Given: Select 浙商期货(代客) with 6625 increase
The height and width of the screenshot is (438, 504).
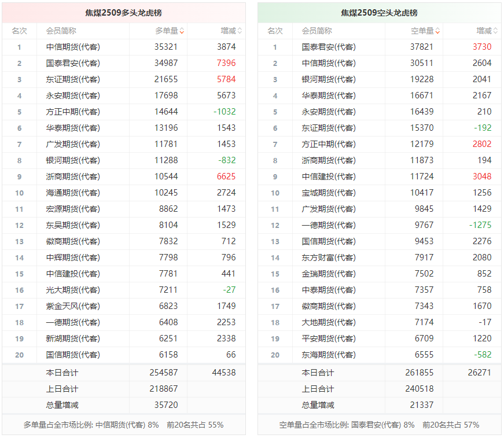Looking at the screenshot, I should tap(73, 176).
